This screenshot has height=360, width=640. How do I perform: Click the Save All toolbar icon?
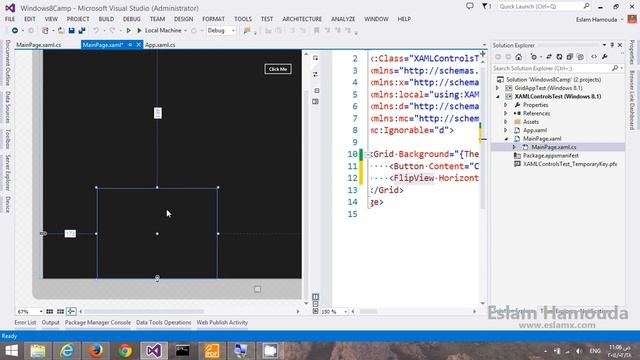(82, 31)
